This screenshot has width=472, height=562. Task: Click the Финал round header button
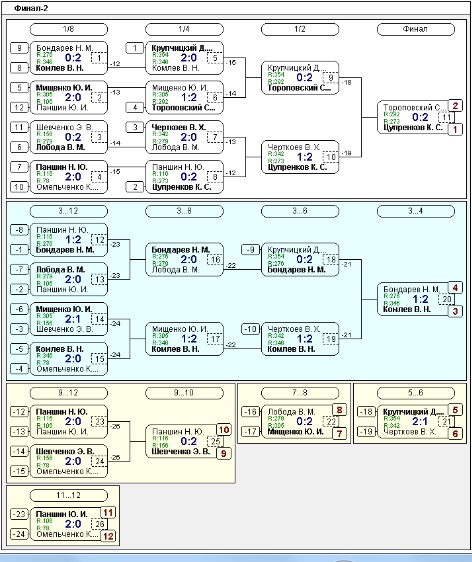[415, 29]
